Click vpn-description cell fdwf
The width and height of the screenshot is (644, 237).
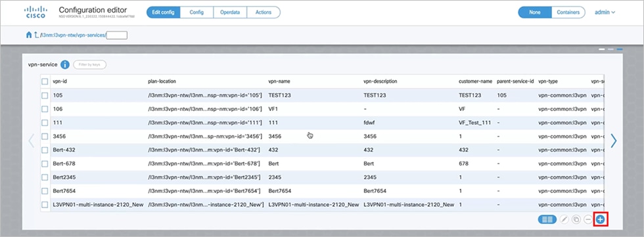(370, 123)
